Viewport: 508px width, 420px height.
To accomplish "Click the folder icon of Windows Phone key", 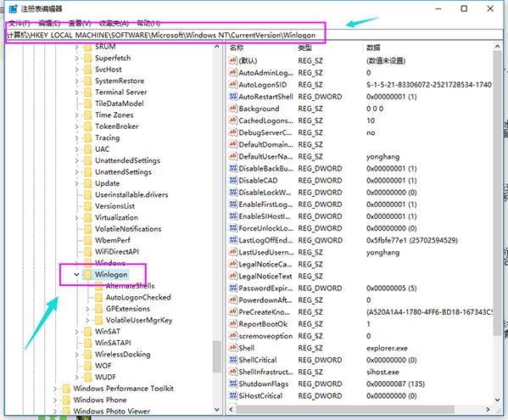I will click(x=66, y=400).
